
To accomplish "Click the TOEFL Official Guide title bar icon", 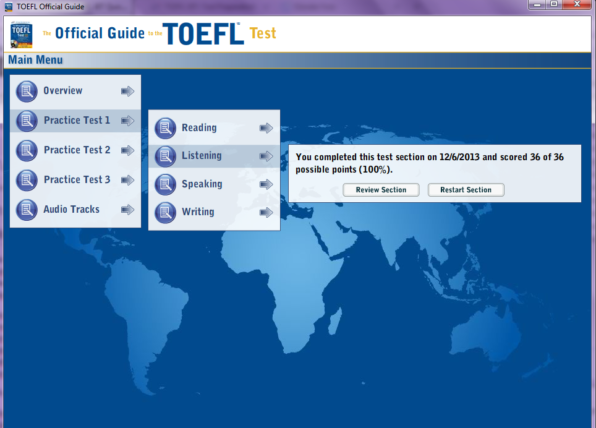I will pos(8,6).
